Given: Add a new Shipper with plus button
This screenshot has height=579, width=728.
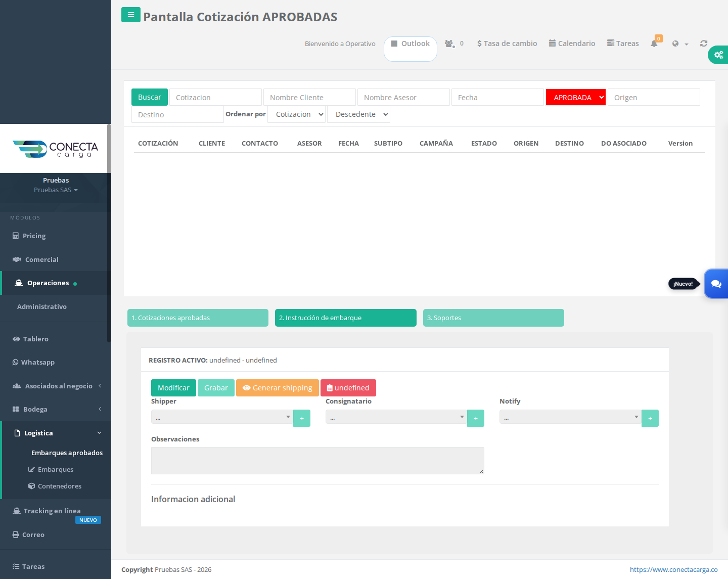Looking at the screenshot, I should coord(302,418).
